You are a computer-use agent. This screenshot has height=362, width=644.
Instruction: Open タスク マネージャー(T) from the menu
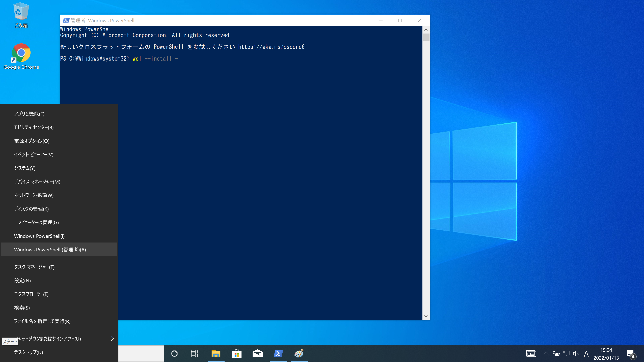[x=34, y=267]
